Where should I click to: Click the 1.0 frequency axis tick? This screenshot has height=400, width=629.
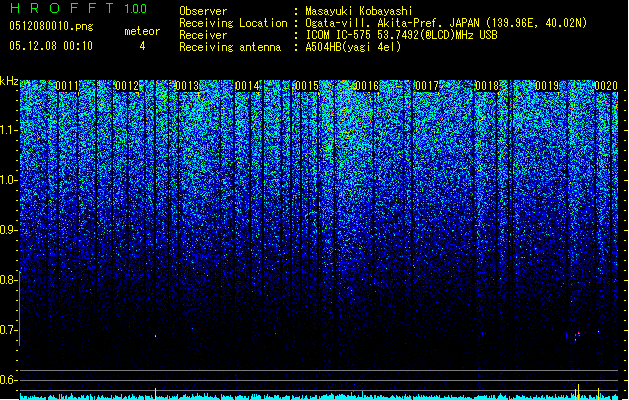click(9, 181)
